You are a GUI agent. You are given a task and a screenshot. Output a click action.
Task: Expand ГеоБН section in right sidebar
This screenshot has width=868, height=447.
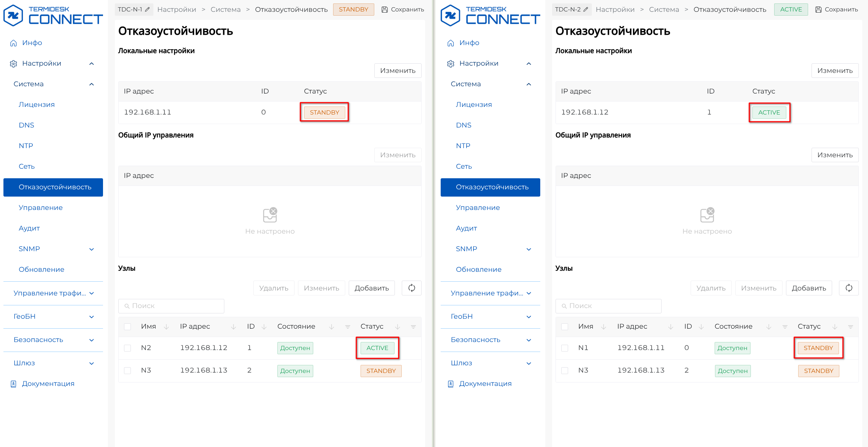click(529, 317)
